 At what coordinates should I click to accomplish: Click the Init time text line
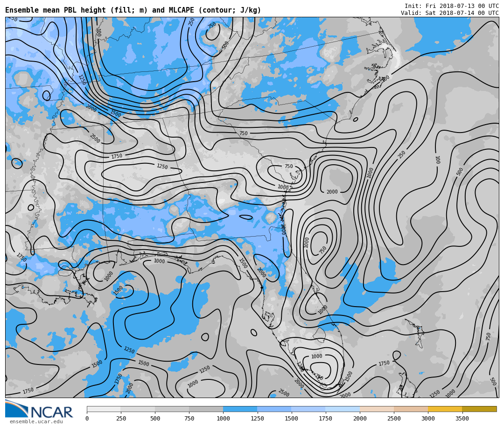451,6
